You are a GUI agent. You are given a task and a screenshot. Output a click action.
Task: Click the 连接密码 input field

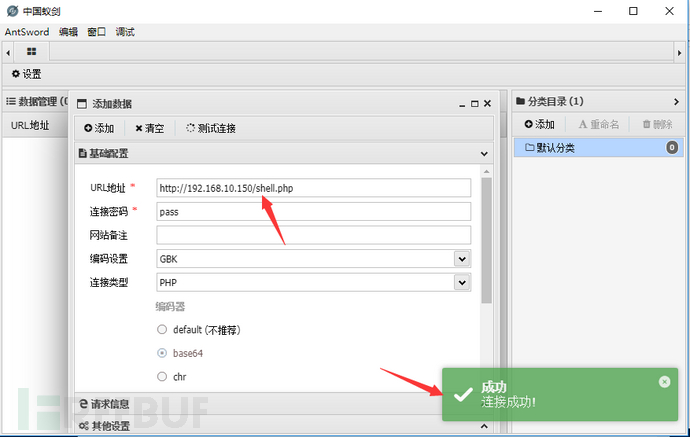(x=313, y=212)
